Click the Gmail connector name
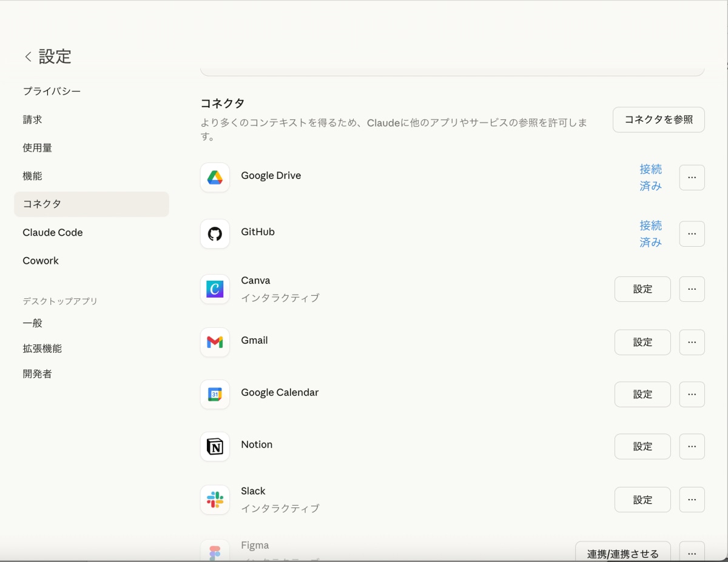 point(254,341)
